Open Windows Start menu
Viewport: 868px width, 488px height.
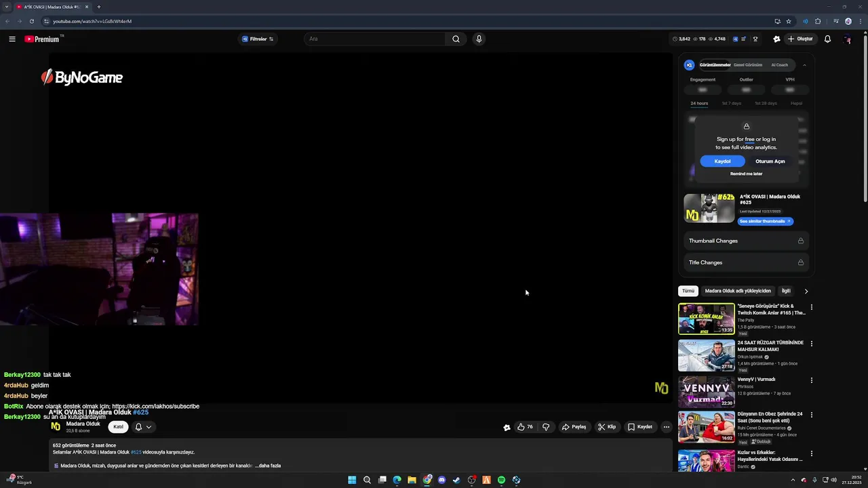pos(352,480)
